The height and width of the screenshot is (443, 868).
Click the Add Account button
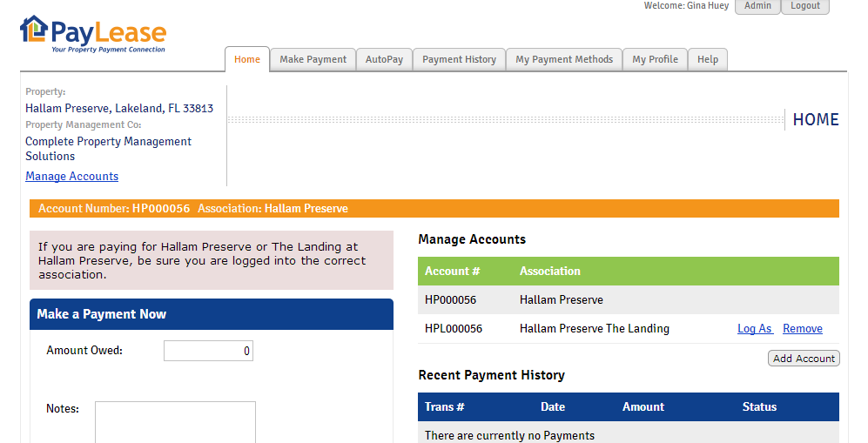tap(804, 359)
